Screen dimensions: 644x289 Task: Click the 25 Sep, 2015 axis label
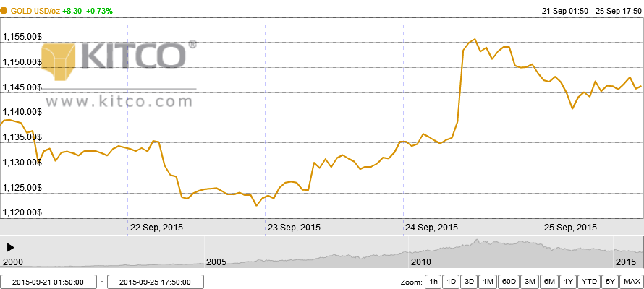click(x=569, y=227)
